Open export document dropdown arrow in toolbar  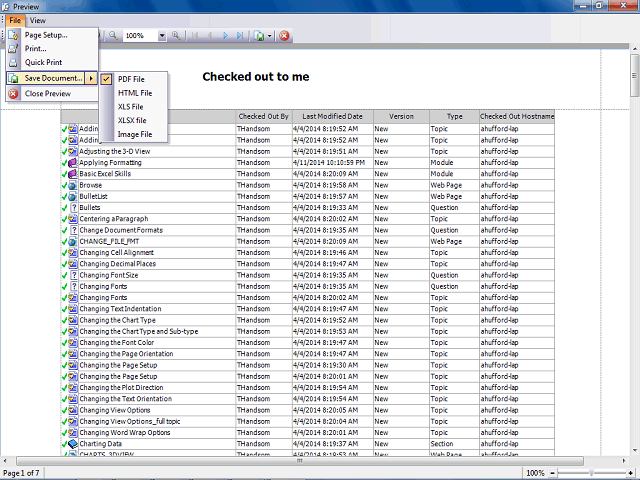point(269,36)
